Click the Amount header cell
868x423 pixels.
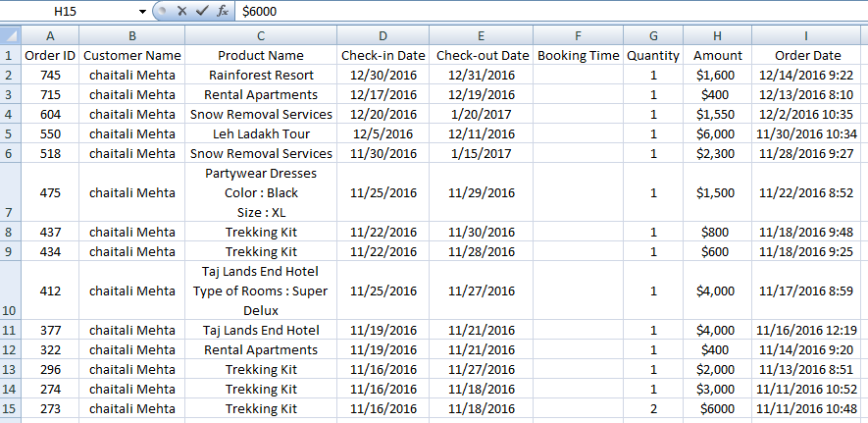pos(717,55)
